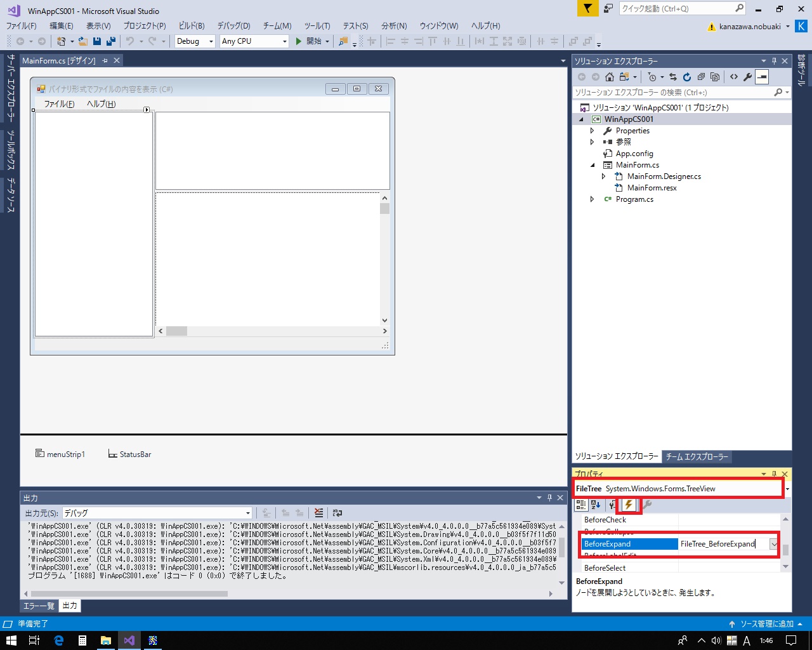Collapse the MainForm.cs node
Image resolution: width=812 pixels, height=650 pixels.
tap(593, 165)
